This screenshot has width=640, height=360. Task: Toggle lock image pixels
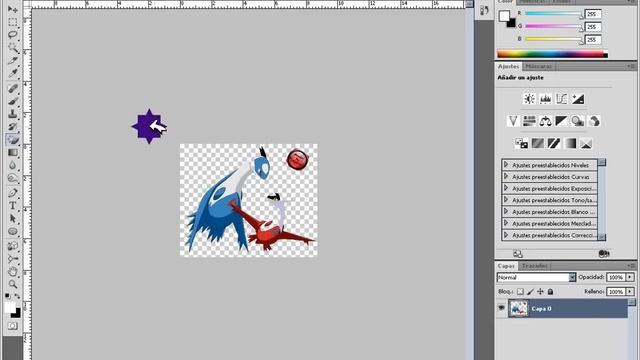pyautogui.click(x=530, y=291)
